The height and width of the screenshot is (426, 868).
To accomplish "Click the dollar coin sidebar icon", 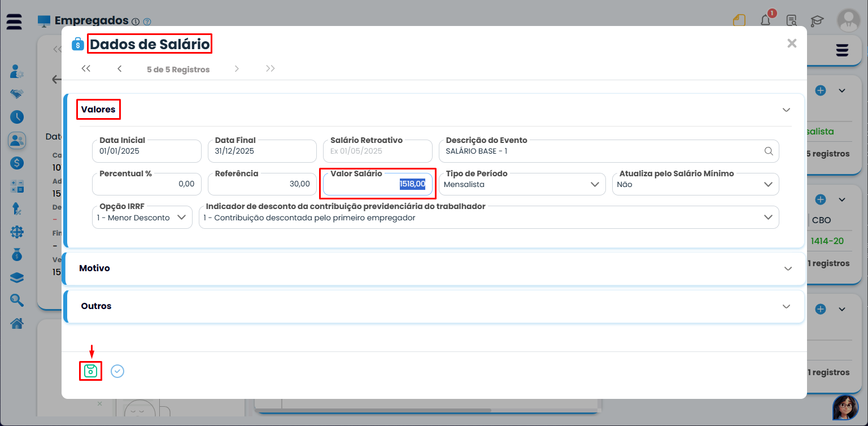I will pos(17,163).
